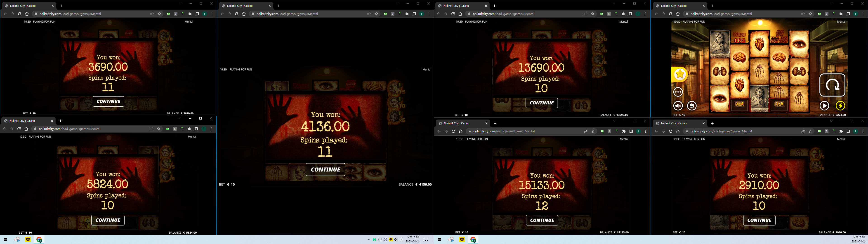The image size is (868, 244).
Task: Open the volume control in the system tray
Action: tap(396, 240)
